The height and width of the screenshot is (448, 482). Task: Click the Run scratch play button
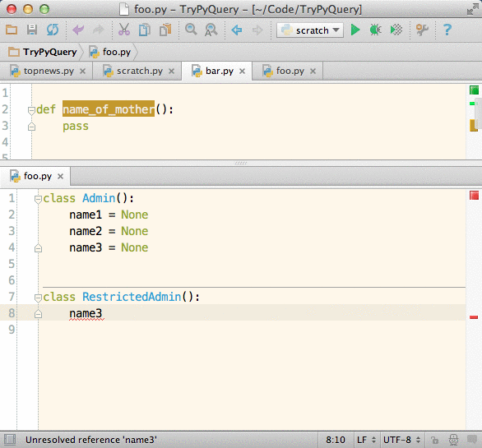coord(355,30)
